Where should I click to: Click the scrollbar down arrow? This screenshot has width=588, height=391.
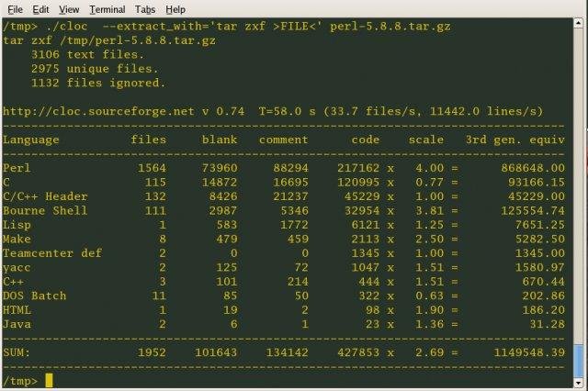pos(579,383)
